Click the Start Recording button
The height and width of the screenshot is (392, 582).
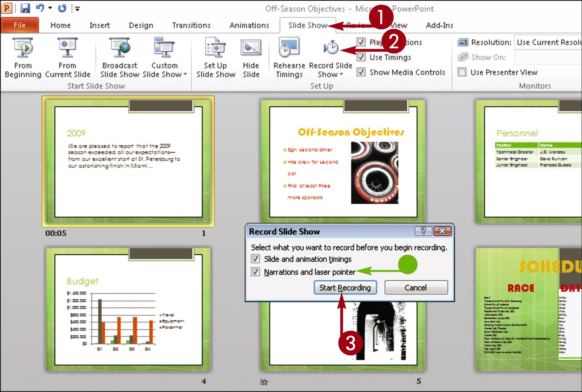point(345,287)
